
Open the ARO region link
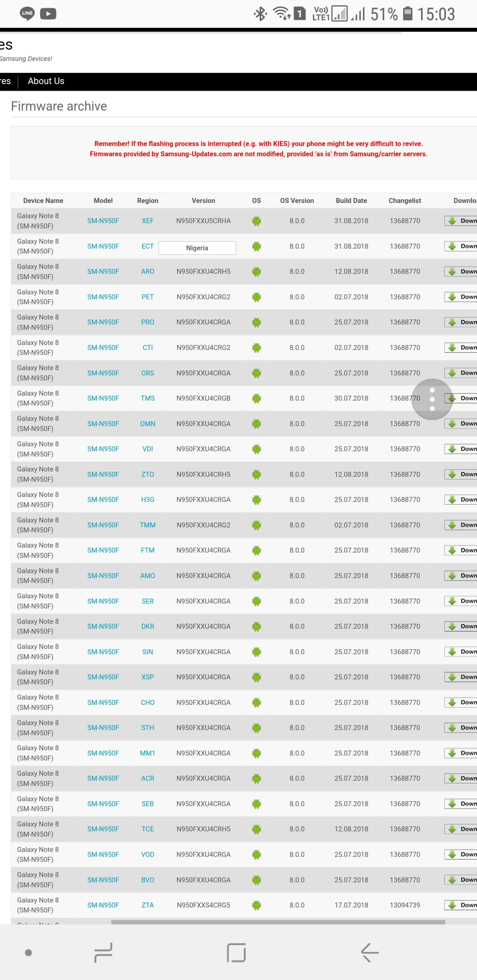click(148, 272)
